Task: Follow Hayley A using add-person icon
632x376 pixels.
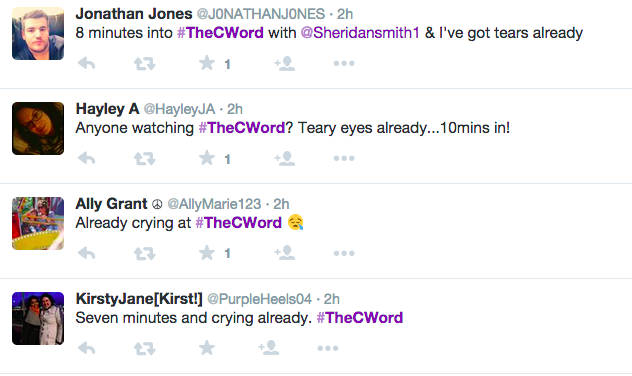Action: pyautogui.click(x=285, y=158)
